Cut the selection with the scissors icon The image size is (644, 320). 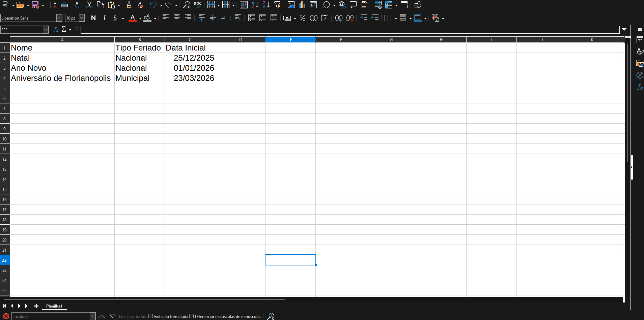89,5
